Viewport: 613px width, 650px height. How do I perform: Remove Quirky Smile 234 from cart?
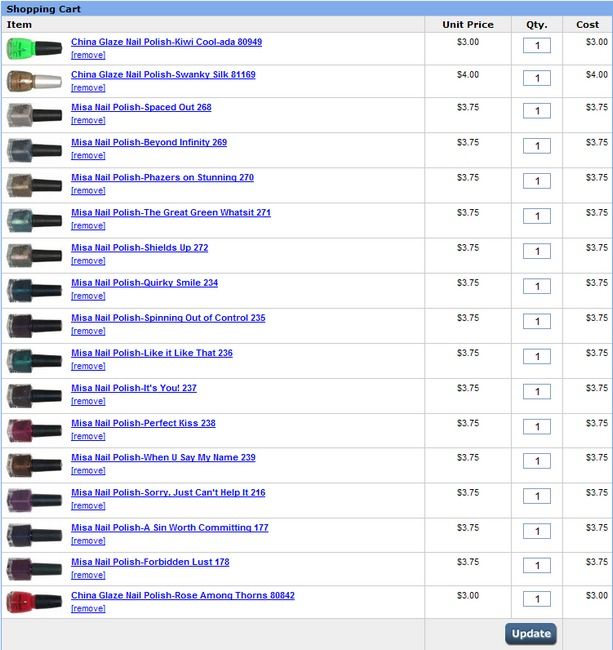point(88,296)
